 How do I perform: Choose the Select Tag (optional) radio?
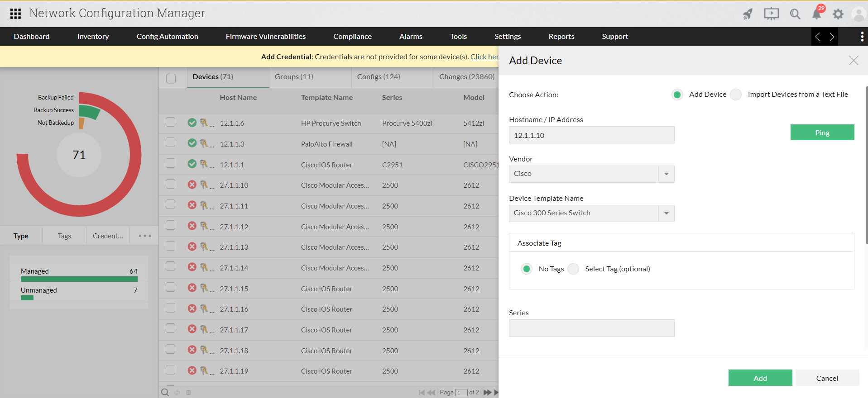573,269
